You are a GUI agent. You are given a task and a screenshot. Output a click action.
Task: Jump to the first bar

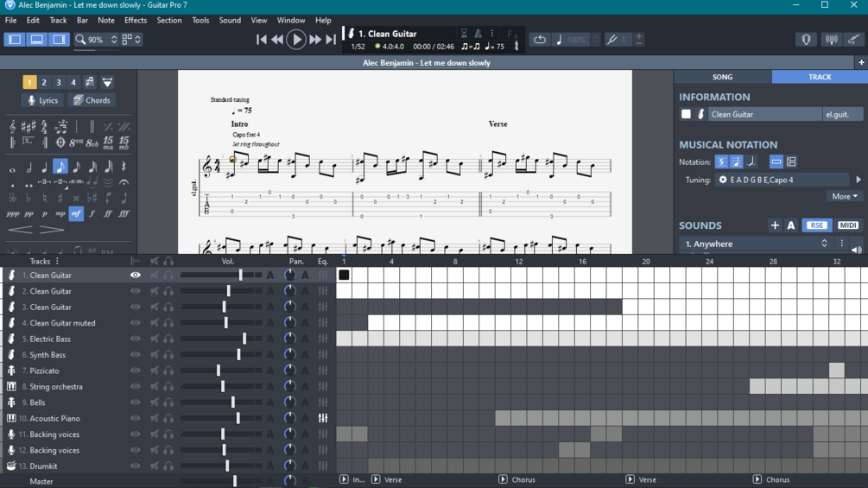click(x=262, y=39)
